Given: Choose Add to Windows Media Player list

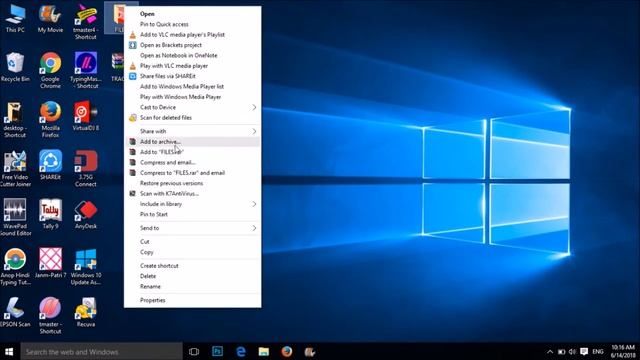Looking at the screenshot, I should 193,87.
